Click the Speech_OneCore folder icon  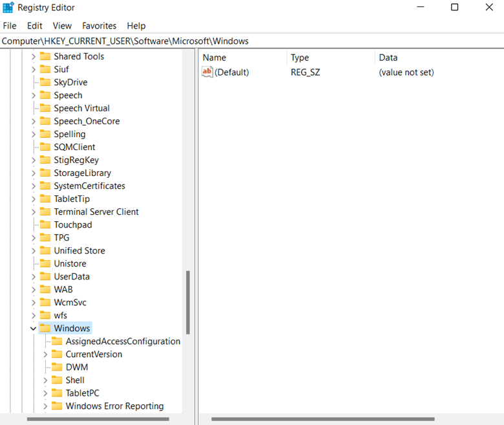click(x=45, y=121)
